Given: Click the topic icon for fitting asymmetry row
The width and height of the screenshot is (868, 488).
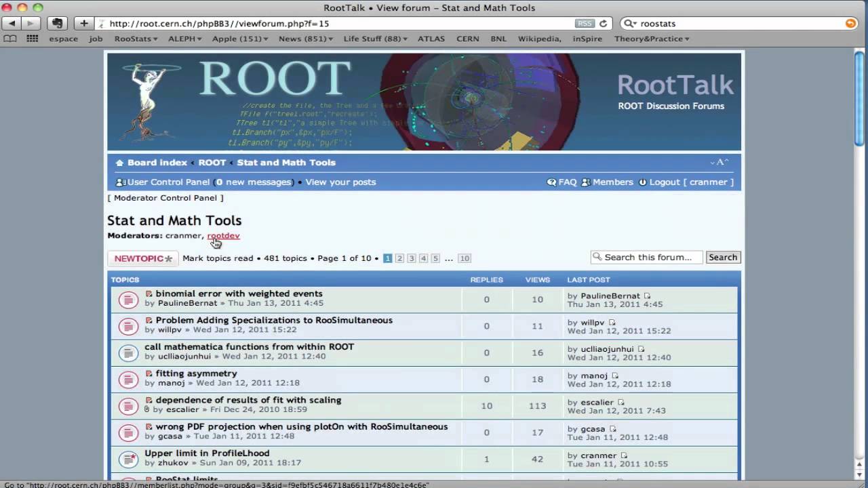Looking at the screenshot, I should pos(128,379).
